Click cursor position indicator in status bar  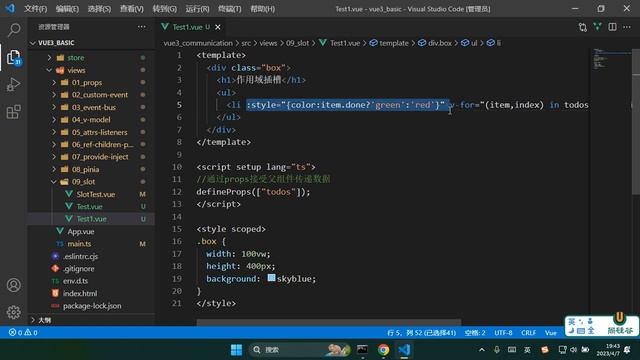click(x=421, y=333)
